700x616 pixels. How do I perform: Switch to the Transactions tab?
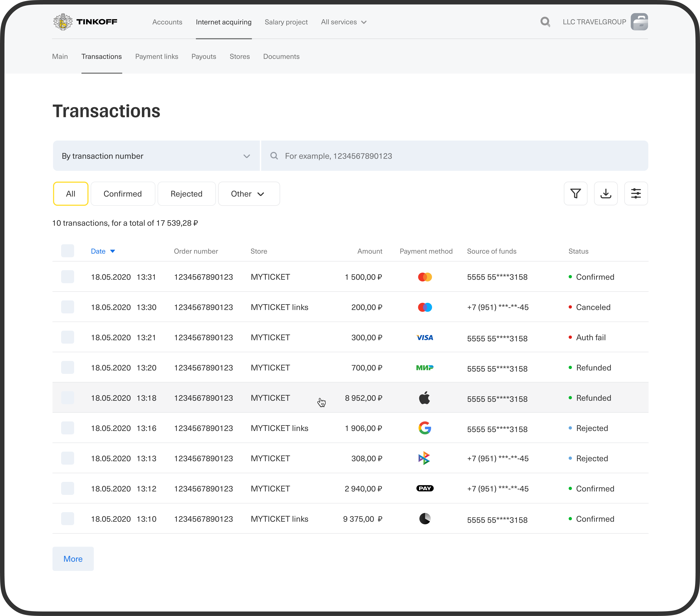coord(102,56)
